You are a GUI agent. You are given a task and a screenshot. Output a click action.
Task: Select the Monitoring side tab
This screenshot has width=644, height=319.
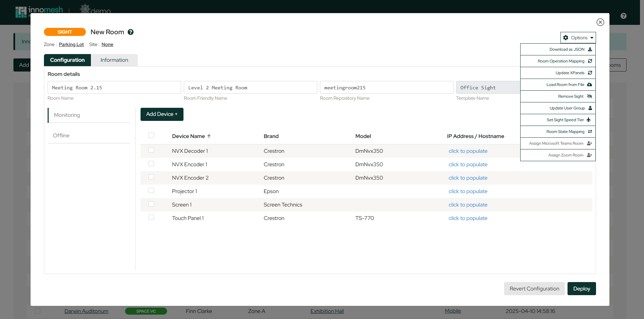(89, 115)
